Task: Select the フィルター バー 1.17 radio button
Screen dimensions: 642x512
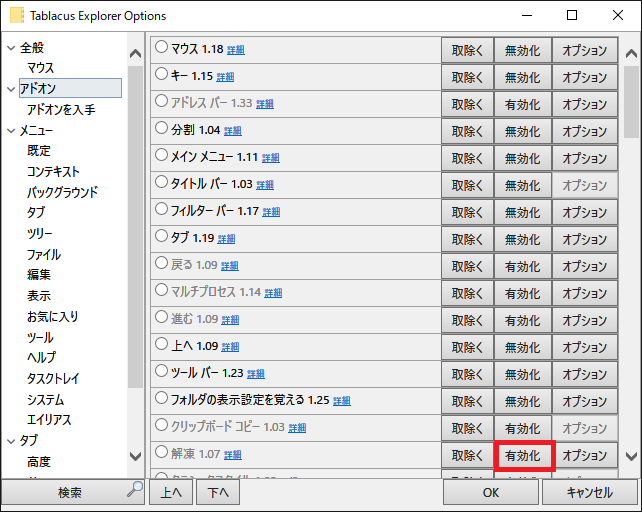Action: pyautogui.click(x=161, y=209)
